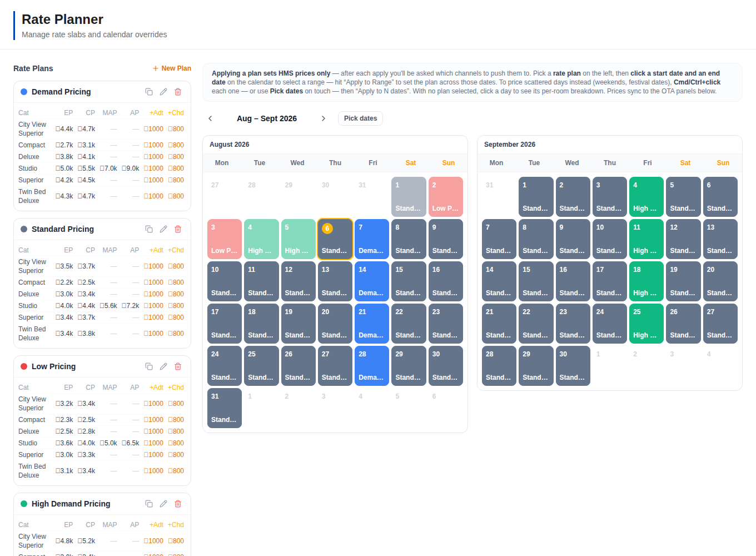Delete the Standard Pricing plan

pyautogui.click(x=178, y=229)
